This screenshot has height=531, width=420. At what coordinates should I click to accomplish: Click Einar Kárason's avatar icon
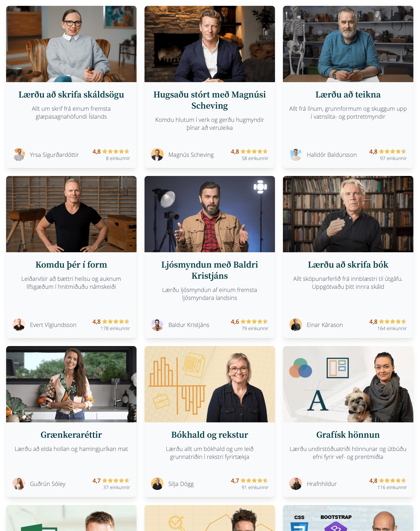(296, 325)
